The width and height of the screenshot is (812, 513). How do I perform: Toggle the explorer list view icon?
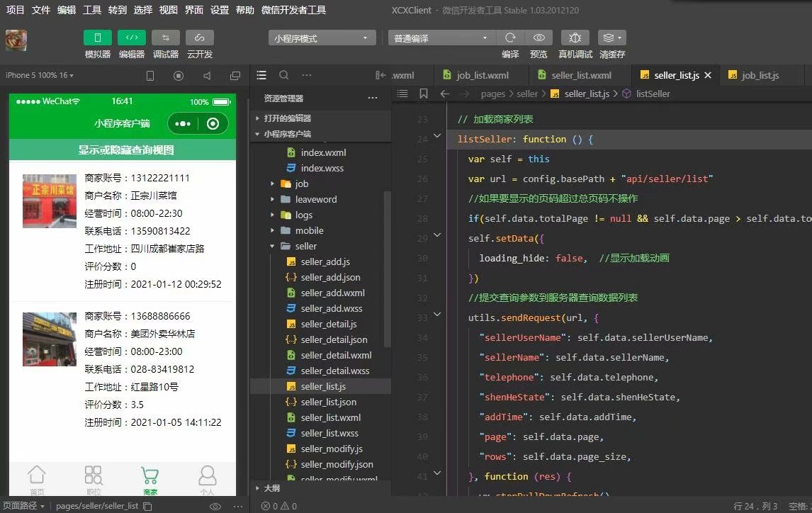pyautogui.click(x=261, y=75)
